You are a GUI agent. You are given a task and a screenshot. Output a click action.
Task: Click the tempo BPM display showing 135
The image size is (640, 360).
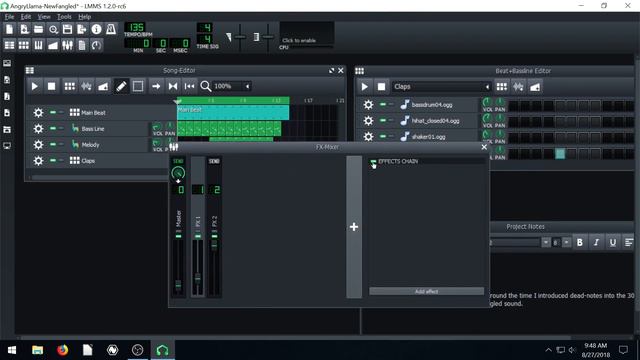point(135,27)
